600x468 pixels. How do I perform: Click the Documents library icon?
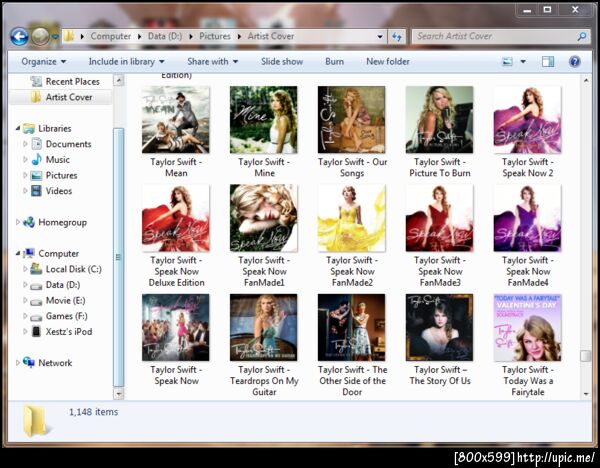pos(37,144)
